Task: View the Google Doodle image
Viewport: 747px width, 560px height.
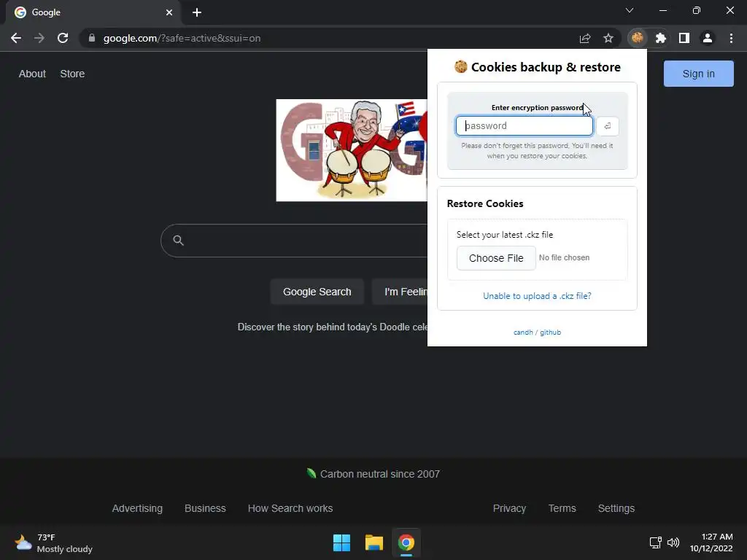Action: click(352, 150)
